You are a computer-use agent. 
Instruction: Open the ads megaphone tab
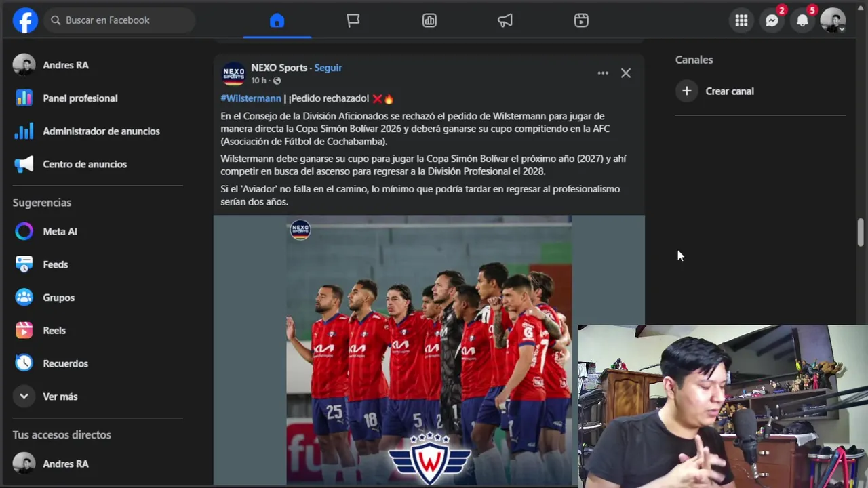[505, 20]
